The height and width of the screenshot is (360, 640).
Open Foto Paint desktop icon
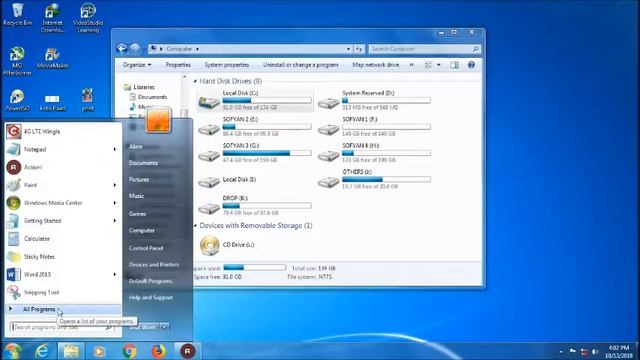(x=52, y=102)
